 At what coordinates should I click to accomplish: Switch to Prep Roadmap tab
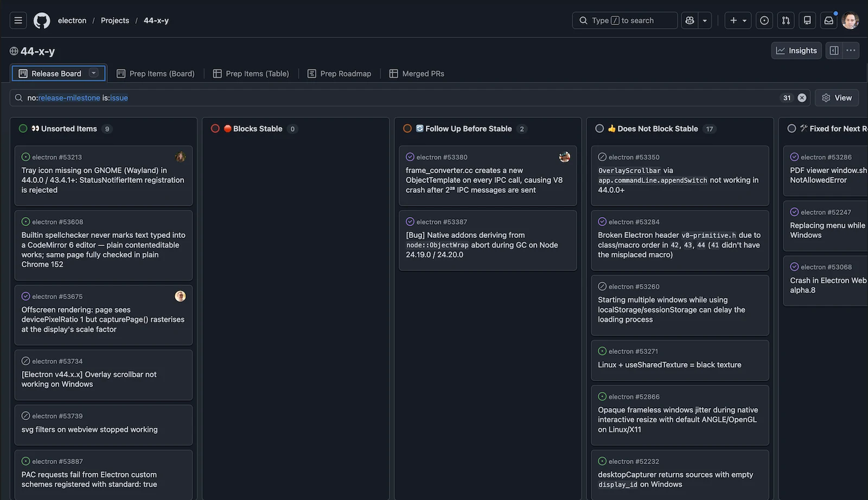tap(339, 73)
